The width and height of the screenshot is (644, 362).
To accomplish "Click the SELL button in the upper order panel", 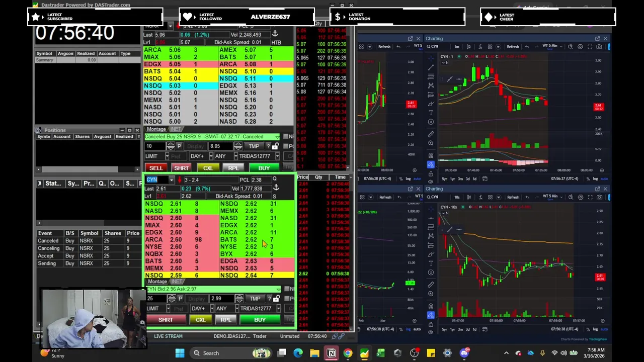I will coord(156,168).
